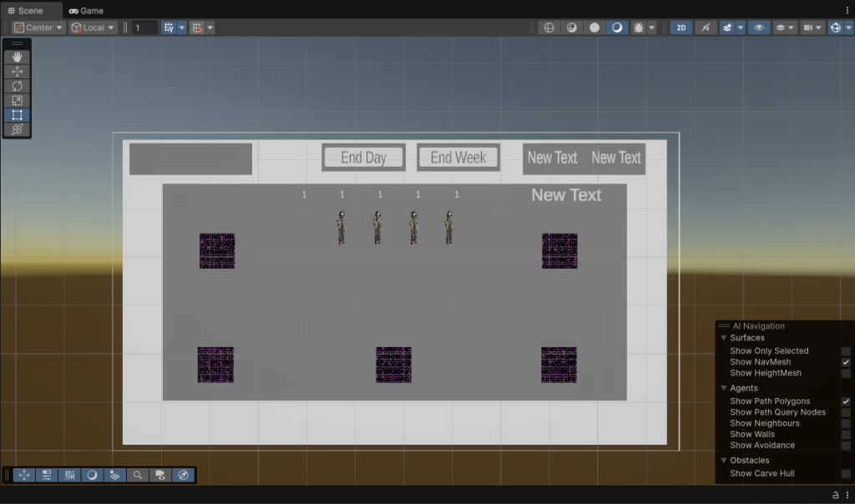Toggle Cameras overlay icon
The image size is (855, 504).
point(160,475)
